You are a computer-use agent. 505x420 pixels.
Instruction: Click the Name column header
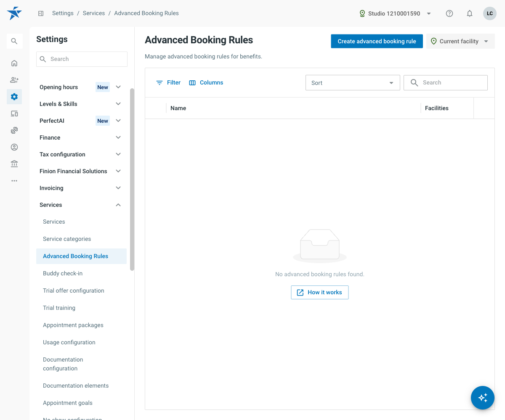[293, 108]
